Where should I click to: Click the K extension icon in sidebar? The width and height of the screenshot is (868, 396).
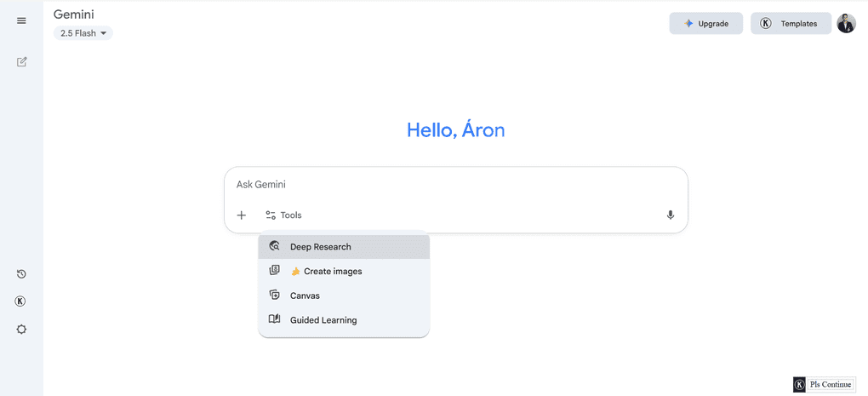pos(21,301)
